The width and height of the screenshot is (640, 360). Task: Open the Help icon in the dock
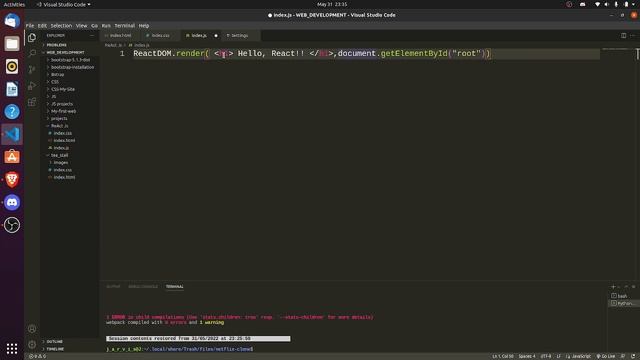(x=12, y=111)
